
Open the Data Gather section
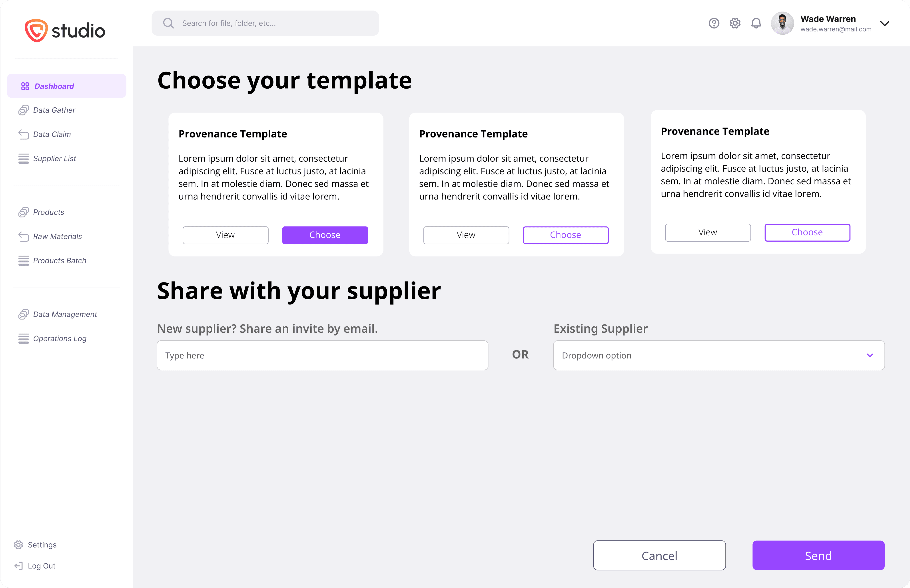pyautogui.click(x=54, y=110)
